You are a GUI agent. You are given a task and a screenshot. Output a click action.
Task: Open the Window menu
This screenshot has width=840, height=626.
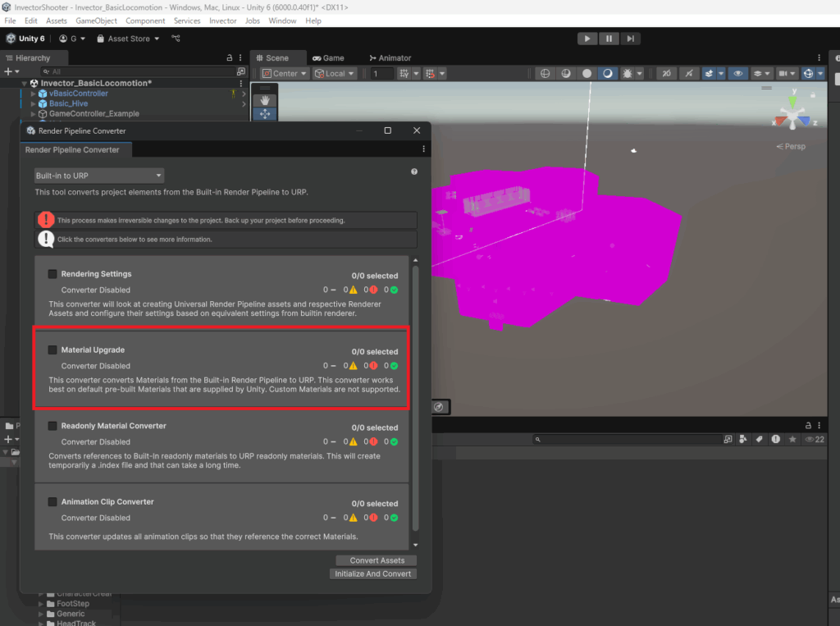[x=282, y=21]
